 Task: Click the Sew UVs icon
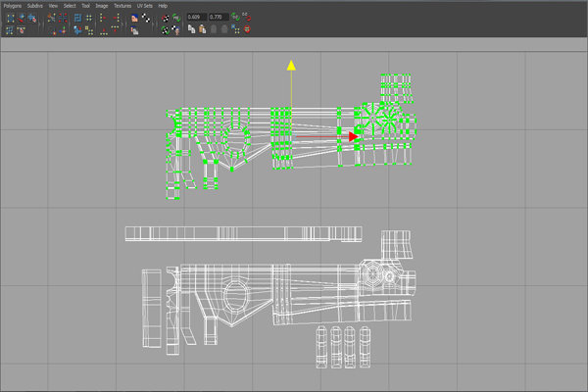[x=52, y=30]
